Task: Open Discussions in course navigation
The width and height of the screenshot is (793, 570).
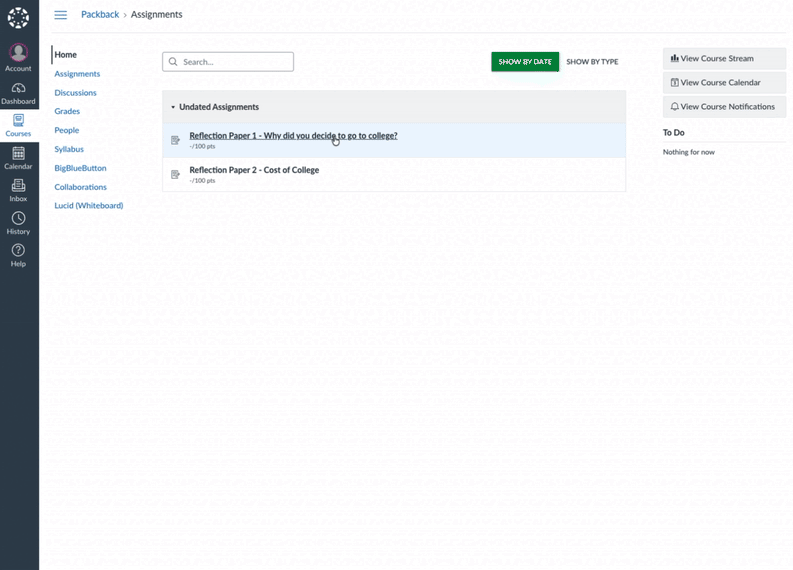Action: click(x=75, y=93)
